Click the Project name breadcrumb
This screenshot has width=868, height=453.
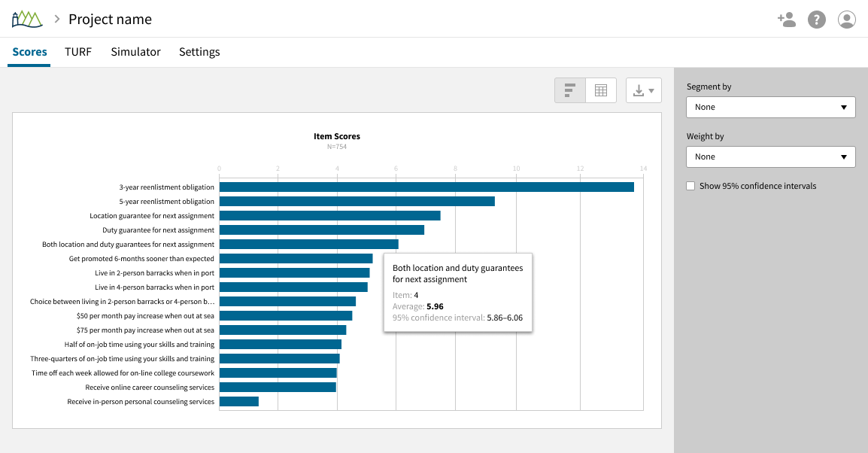tap(110, 20)
